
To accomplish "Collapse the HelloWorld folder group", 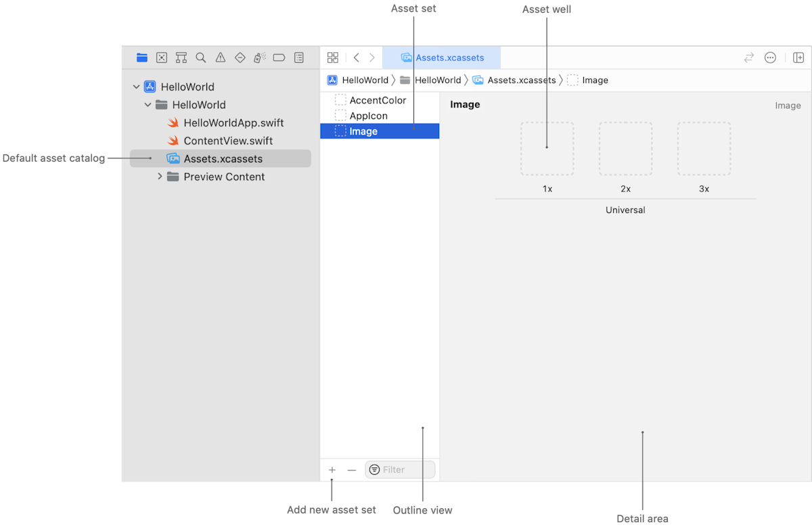I will pyautogui.click(x=148, y=105).
